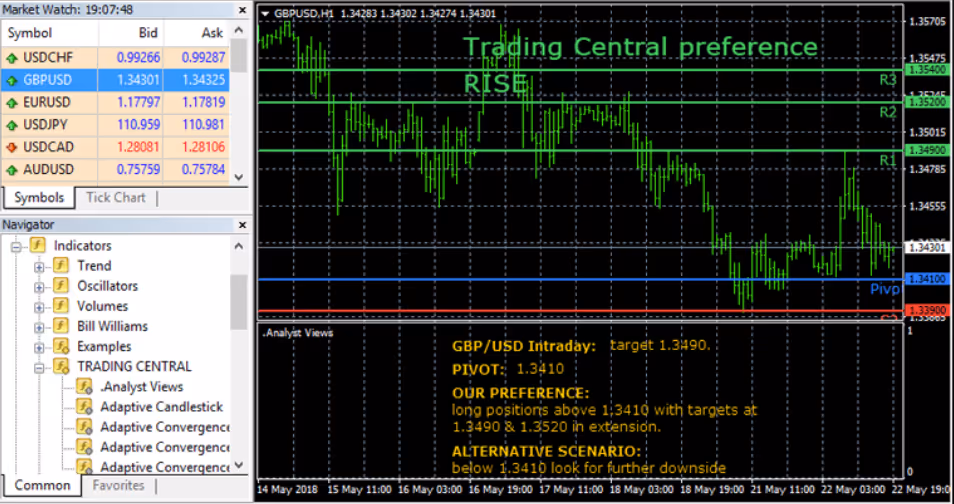Expand the Examples tree node
954x504 pixels.
pyautogui.click(x=40, y=348)
